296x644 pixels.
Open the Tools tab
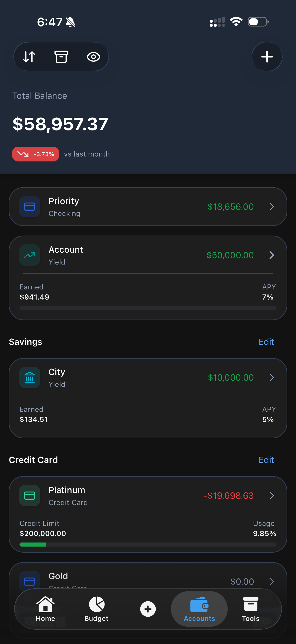click(250, 609)
